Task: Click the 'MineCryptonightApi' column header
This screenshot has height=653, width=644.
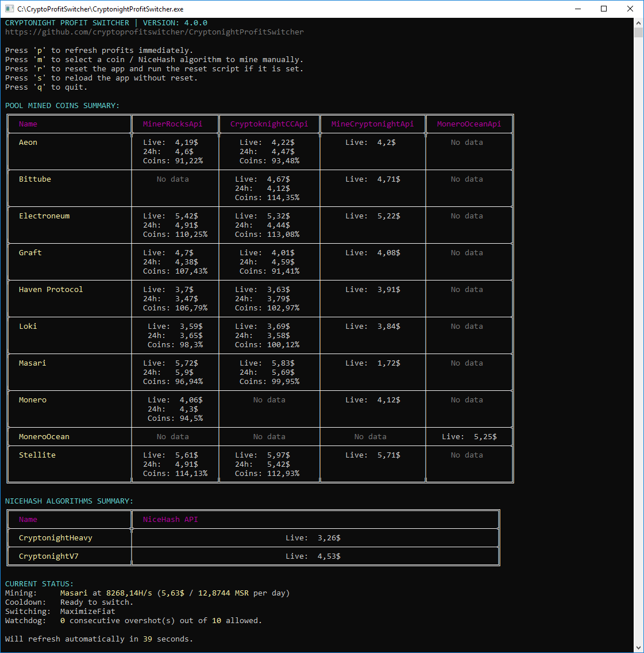Action: [373, 124]
